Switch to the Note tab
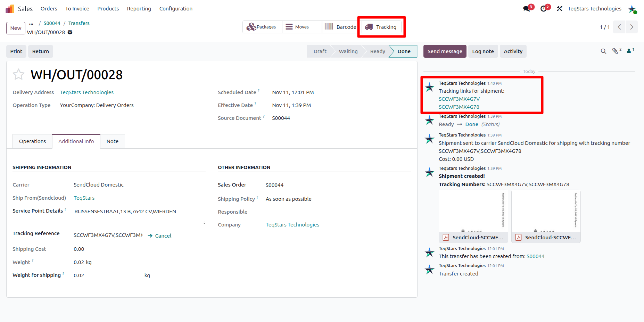This screenshot has width=644, height=322. tap(112, 141)
